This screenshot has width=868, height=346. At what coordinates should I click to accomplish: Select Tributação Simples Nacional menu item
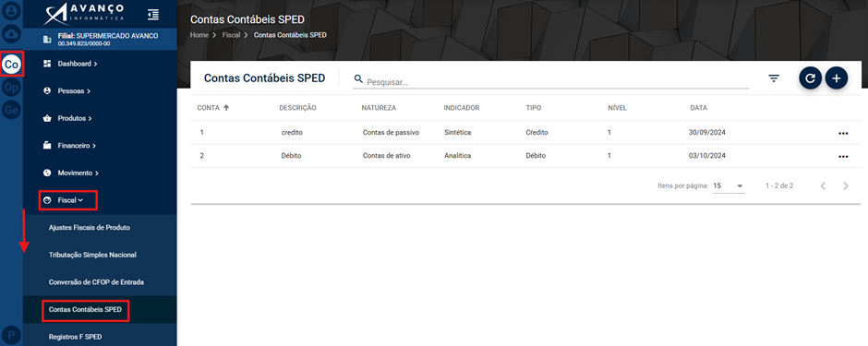[92, 255]
